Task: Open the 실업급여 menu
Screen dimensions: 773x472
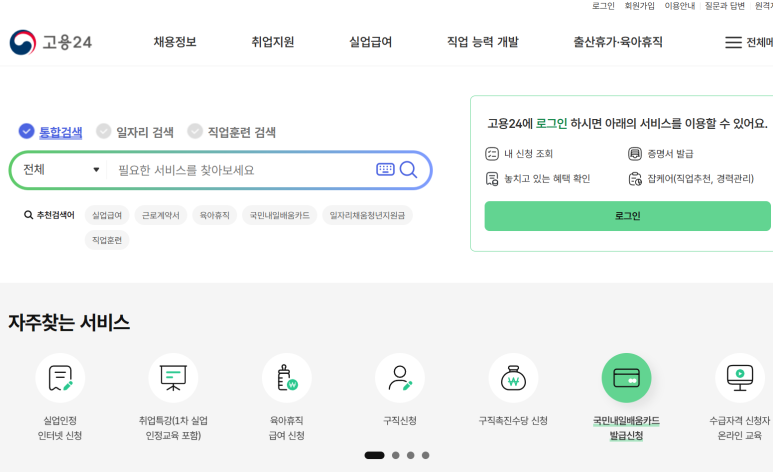Action: [x=371, y=42]
